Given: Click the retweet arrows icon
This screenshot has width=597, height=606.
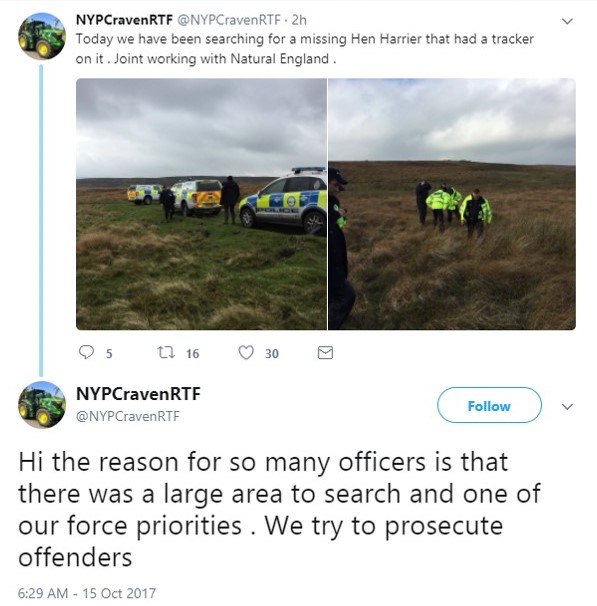Looking at the screenshot, I should click(x=166, y=352).
